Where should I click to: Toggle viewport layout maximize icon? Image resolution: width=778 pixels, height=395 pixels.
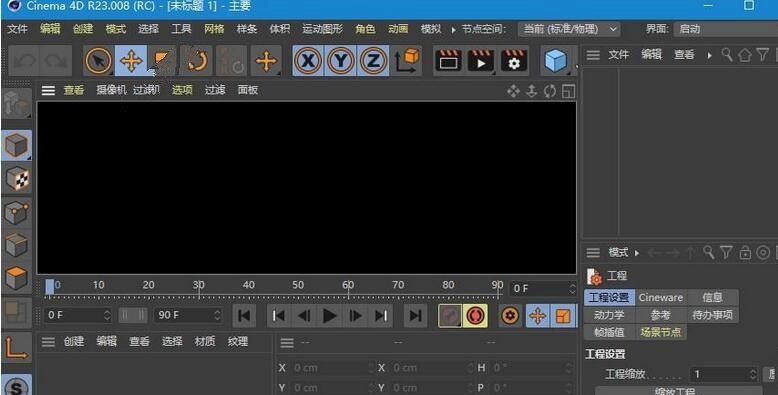[x=569, y=91]
